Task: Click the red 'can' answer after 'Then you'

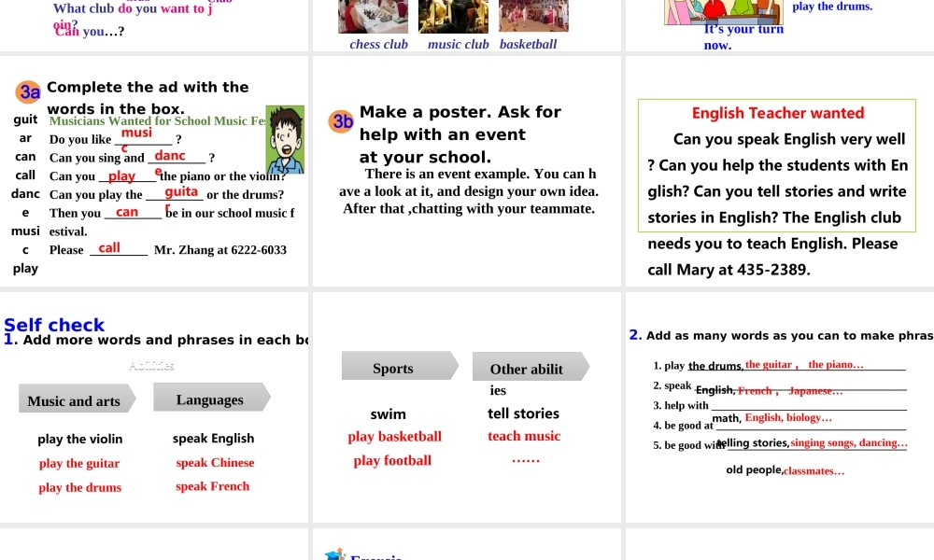Action: [127, 212]
